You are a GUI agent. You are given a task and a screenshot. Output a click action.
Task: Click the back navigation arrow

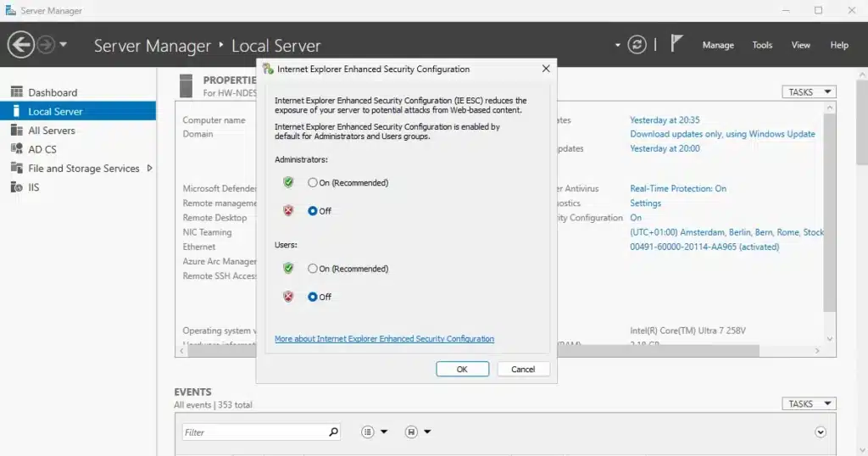20,44
